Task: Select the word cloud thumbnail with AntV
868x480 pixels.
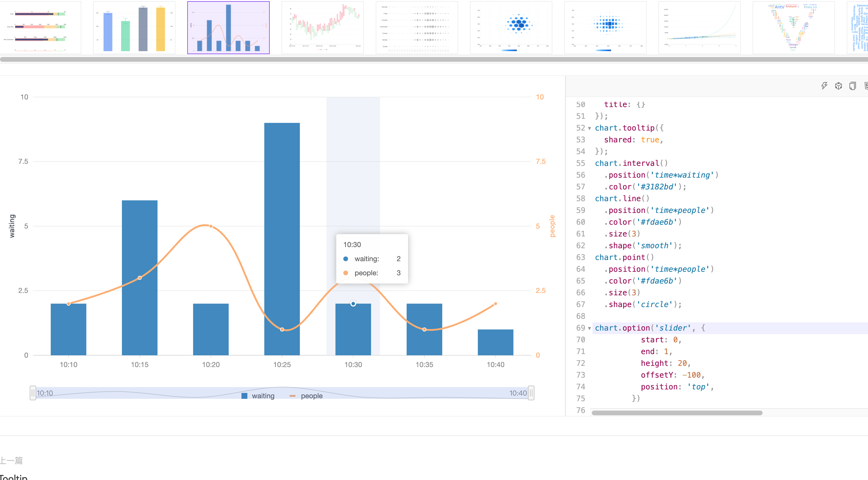Action: tap(793, 28)
